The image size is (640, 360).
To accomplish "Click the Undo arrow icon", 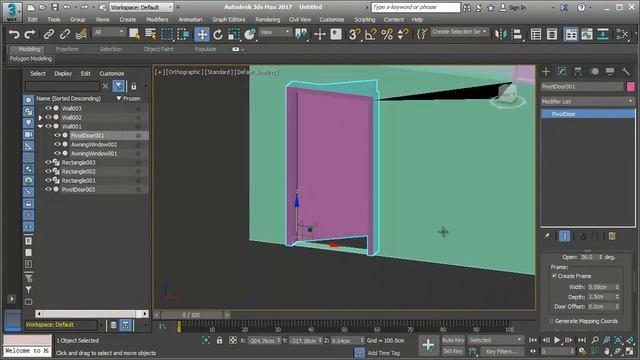I will tap(14, 34).
